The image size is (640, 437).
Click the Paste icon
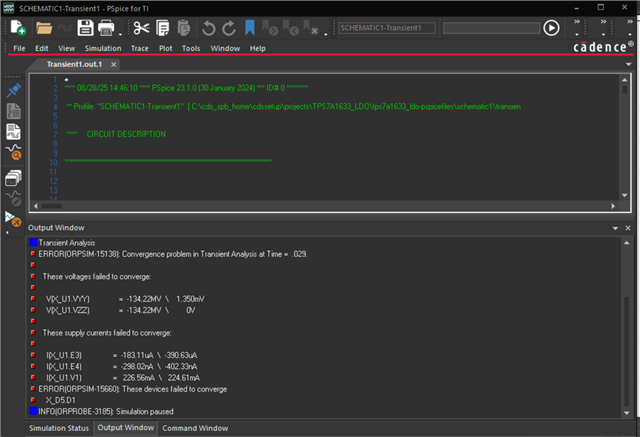pos(184,28)
